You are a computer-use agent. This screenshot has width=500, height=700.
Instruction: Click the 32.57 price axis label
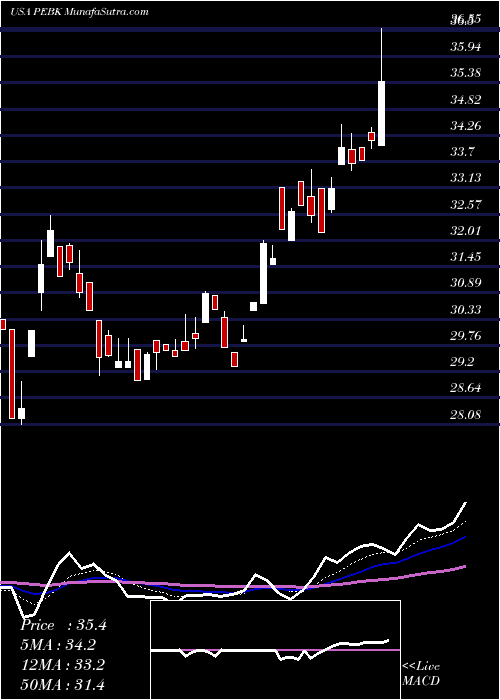466,205
